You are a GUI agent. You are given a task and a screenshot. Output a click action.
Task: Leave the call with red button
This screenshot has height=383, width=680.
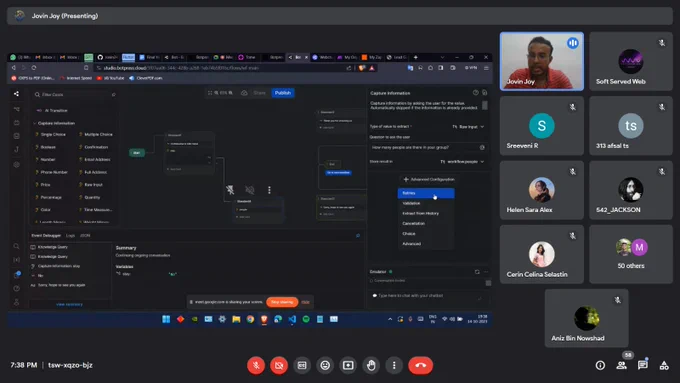click(420, 365)
